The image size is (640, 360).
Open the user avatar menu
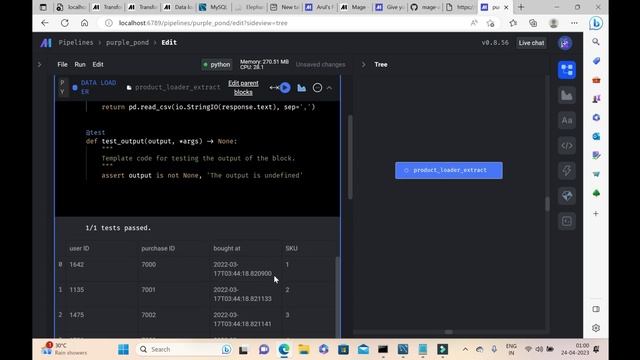565,43
